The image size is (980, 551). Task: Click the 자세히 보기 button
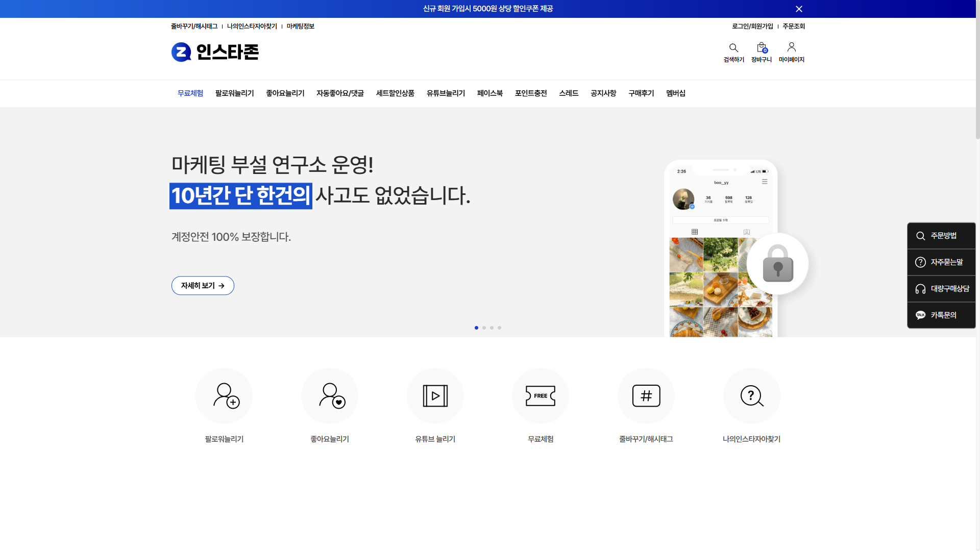(203, 286)
